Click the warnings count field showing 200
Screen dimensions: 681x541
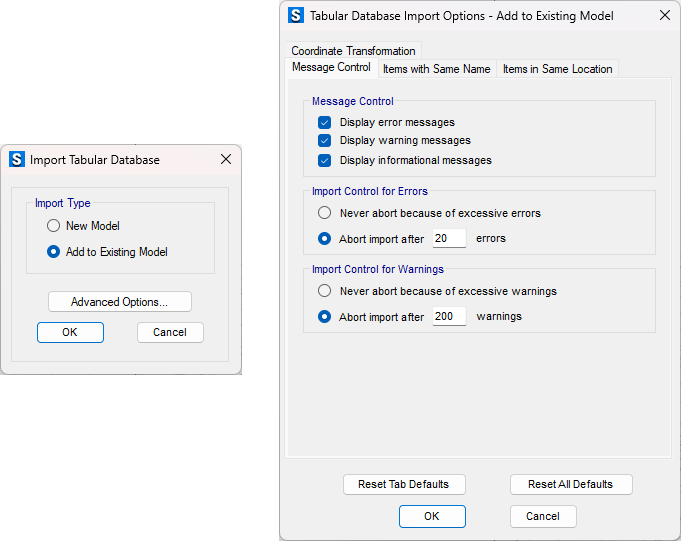(x=449, y=316)
